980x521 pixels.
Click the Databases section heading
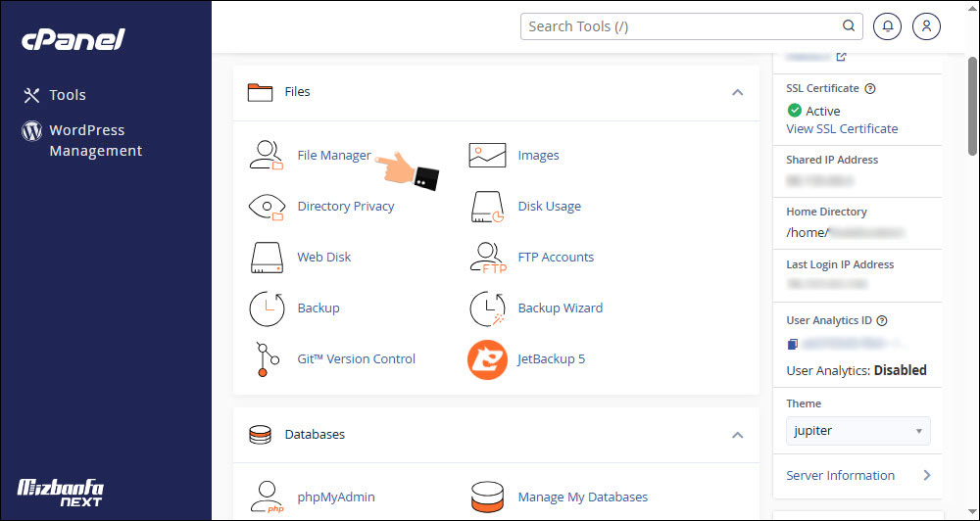[315, 434]
